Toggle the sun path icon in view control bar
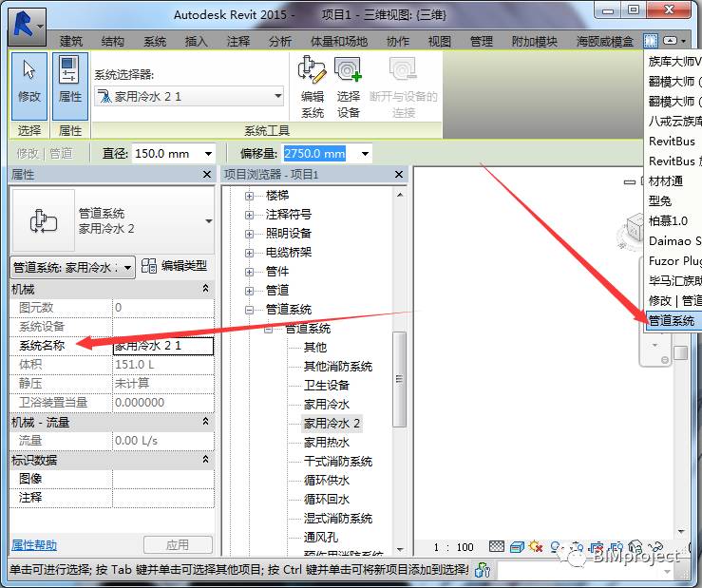The image size is (702, 588). pyautogui.click(x=536, y=546)
